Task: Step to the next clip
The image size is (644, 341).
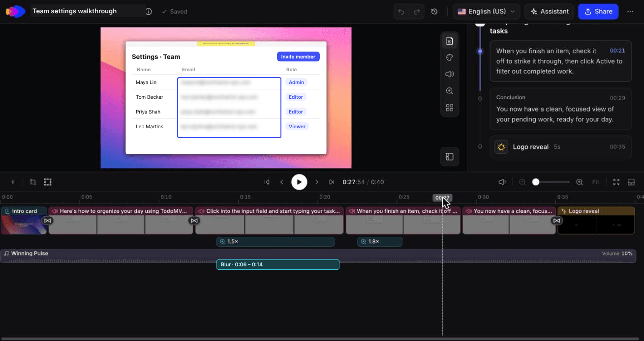Action: point(317,182)
